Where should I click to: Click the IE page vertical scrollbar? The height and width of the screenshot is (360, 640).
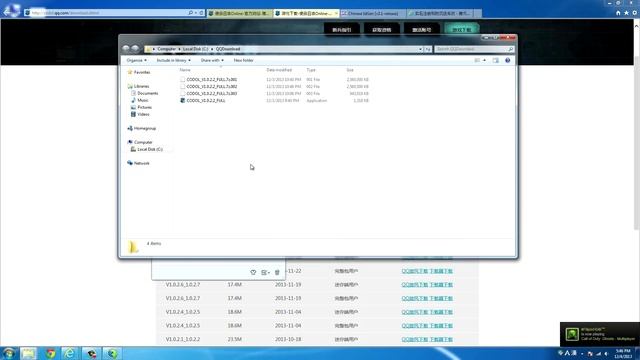pos(636,143)
